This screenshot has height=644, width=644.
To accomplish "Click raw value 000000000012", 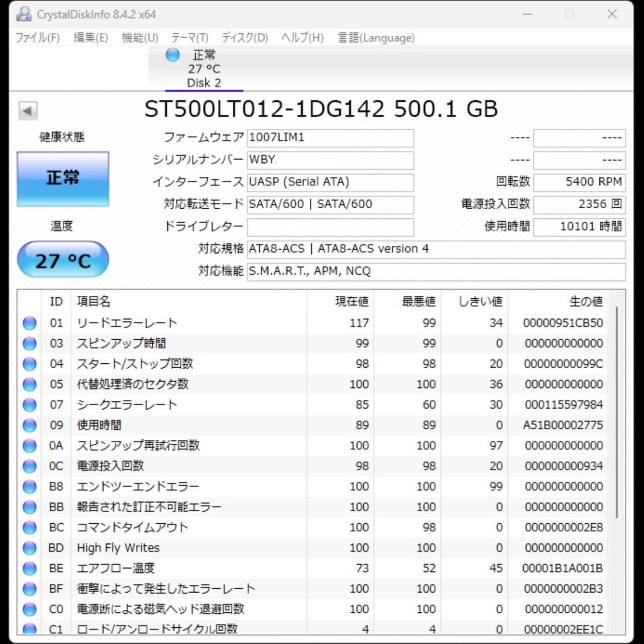I will 563,609.
